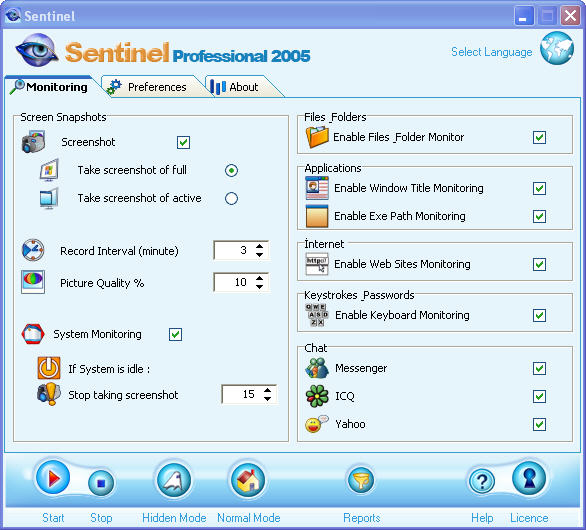Minimize the Sentinel window

[x=523, y=16]
